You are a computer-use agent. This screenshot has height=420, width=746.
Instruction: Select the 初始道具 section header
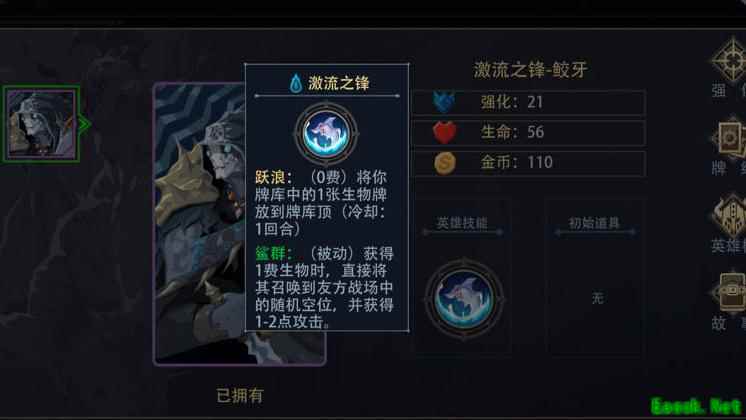pos(594,223)
